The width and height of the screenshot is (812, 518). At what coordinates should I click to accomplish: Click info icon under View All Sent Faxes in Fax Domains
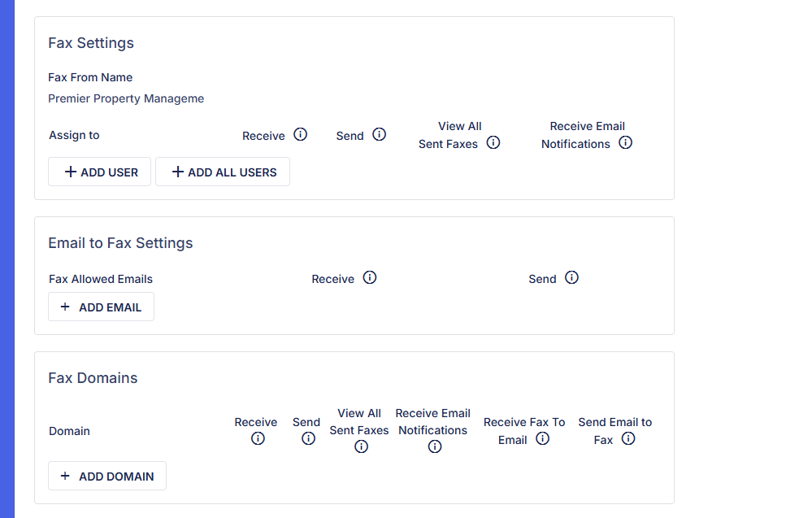coord(361,446)
